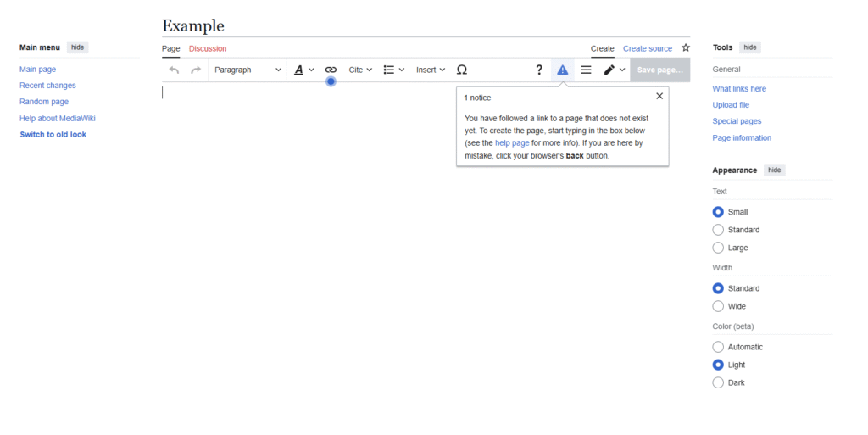Select Large text size
Viewport: 868px width, 435px height.
point(719,248)
